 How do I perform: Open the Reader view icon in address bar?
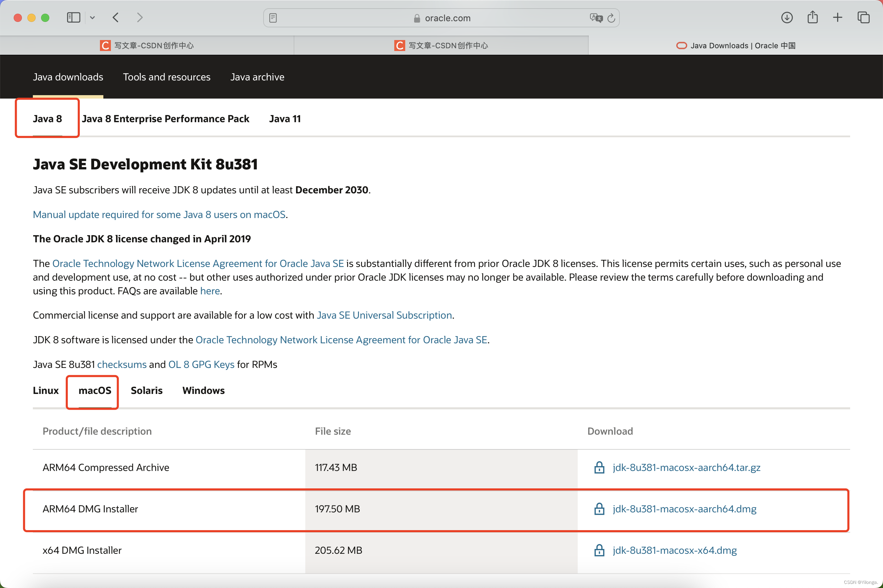[273, 18]
